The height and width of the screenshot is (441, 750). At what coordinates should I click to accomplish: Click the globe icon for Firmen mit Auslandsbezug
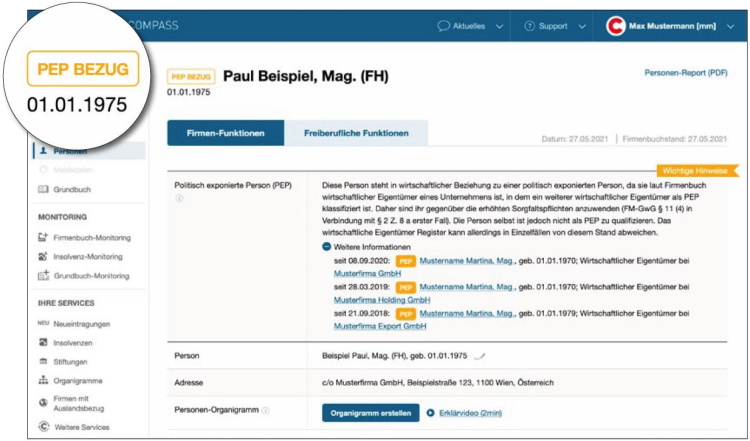(x=43, y=403)
